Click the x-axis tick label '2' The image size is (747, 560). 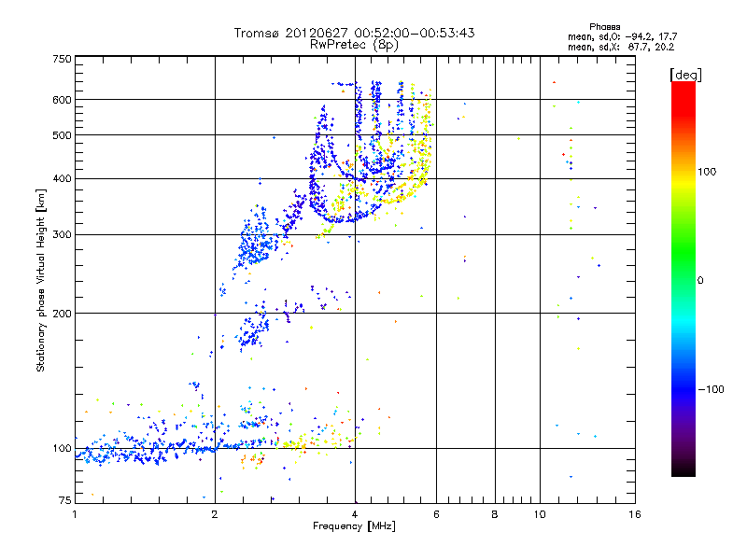[215, 514]
